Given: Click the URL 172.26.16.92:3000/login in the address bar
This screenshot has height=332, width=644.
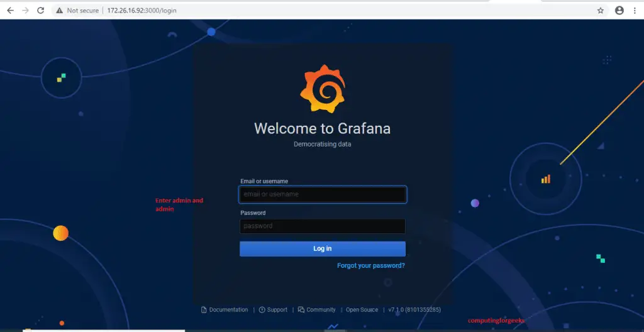Looking at the screenshot, I should (142, 11).
